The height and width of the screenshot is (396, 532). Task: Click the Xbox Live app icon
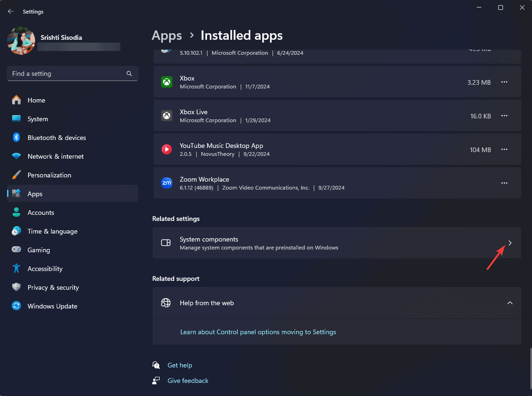[167, 116]
